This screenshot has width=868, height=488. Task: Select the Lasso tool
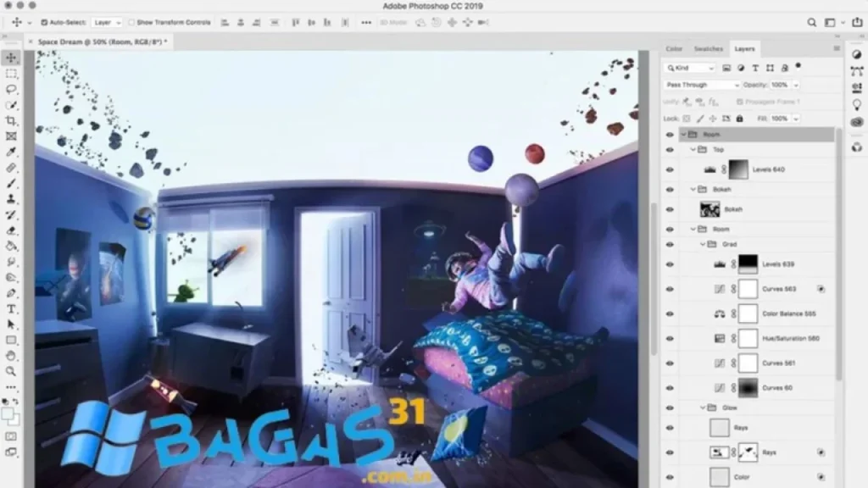11,89
